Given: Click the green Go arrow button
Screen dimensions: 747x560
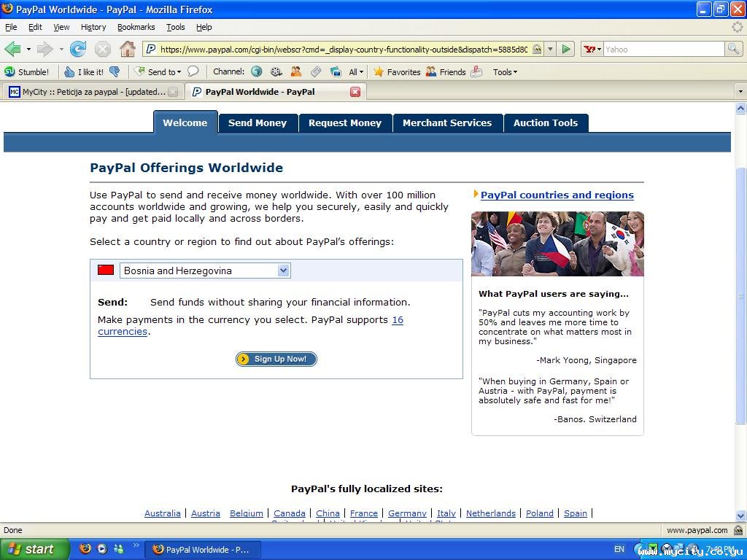Looking at the screenshot, I should point(566,50).
